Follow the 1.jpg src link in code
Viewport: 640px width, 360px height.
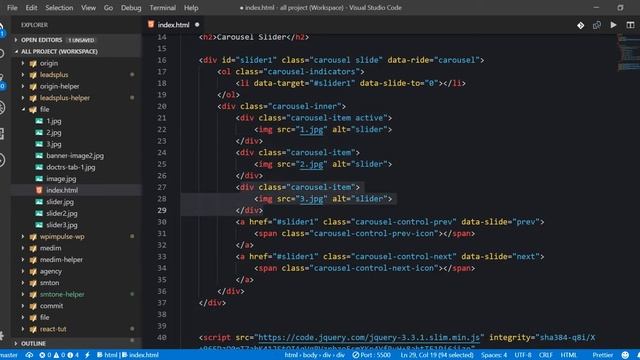(x=311, y=129)
